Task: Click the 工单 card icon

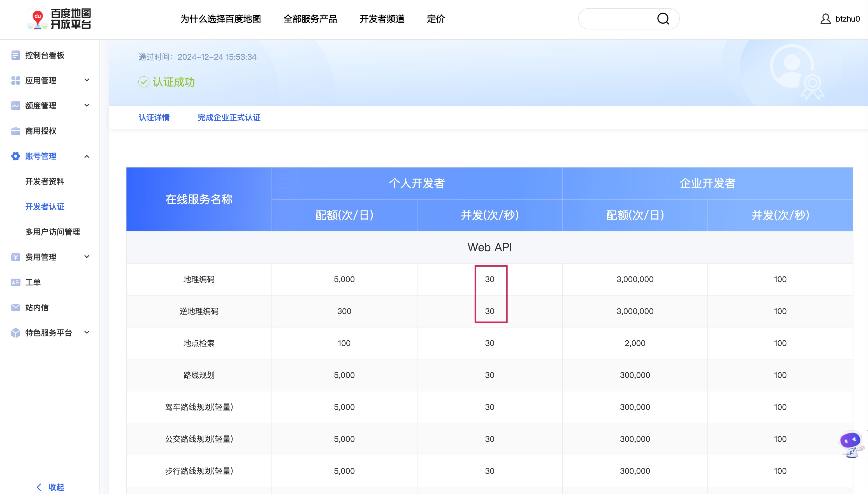Action: tap(15, 282)
